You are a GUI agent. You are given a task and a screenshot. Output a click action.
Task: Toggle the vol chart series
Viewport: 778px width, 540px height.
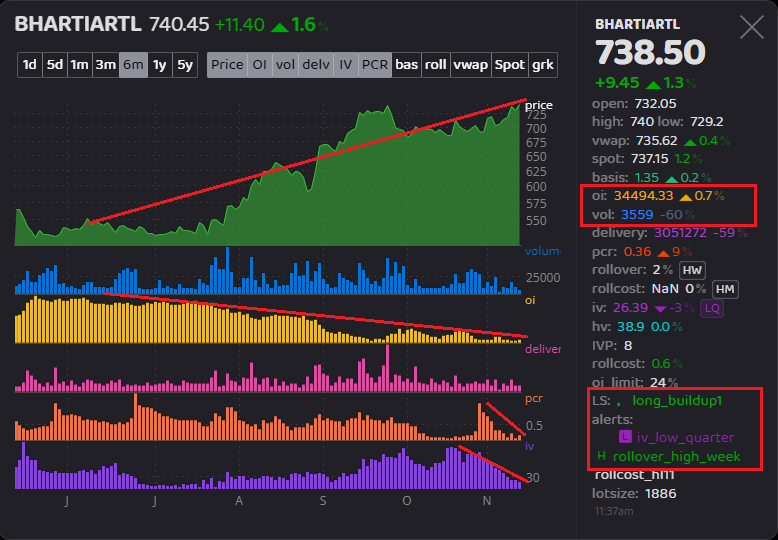285,65
